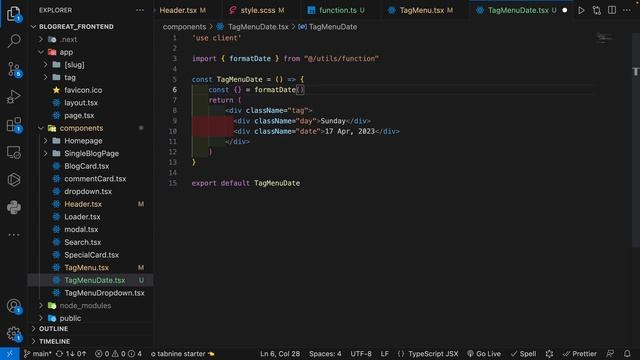
Task: Click TagMenuDate symbol breadcrumb
Action: pyautogui.click(x=328, y=27)
